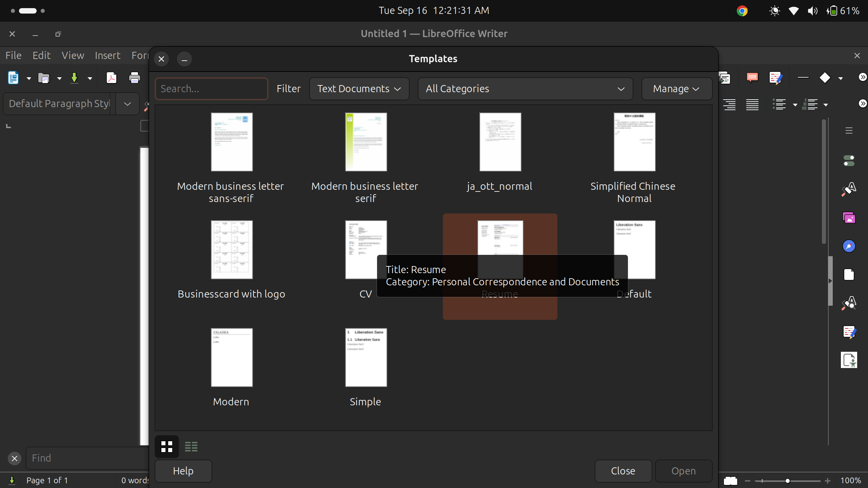Open the Style Inspector sidebar panel

coord(849,303)
